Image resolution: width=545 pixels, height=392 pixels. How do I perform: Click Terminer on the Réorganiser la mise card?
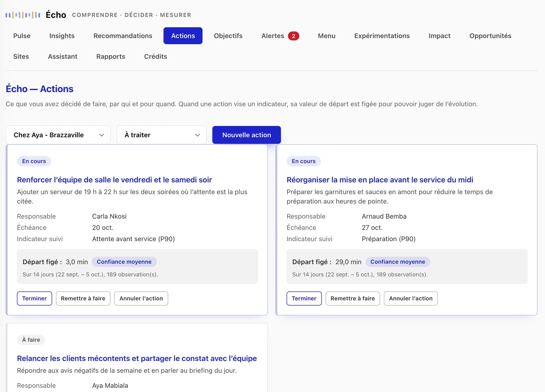[x=304, y=298]
